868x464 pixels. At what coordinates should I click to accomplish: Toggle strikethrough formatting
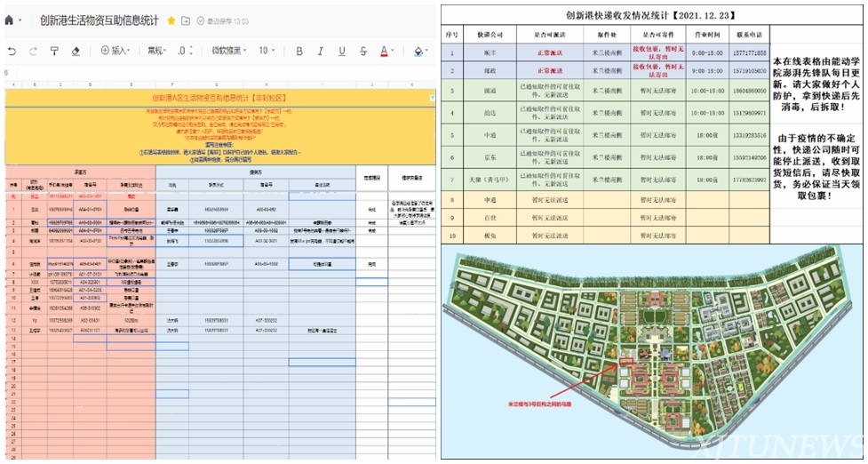(x=363, y=51)
